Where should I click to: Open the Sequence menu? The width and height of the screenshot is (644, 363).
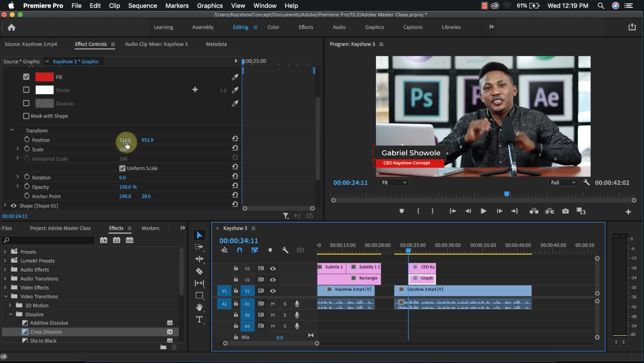[x=142, y=5]
